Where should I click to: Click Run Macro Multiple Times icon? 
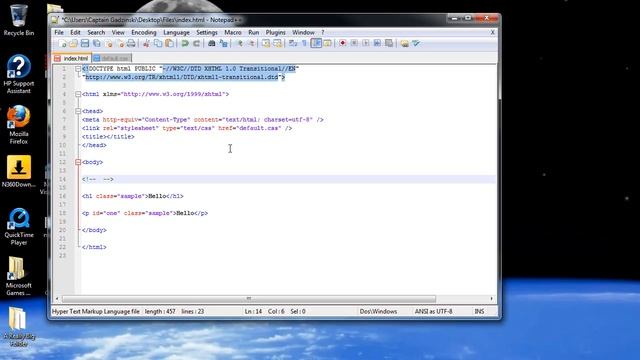click(x=377, y=43)
